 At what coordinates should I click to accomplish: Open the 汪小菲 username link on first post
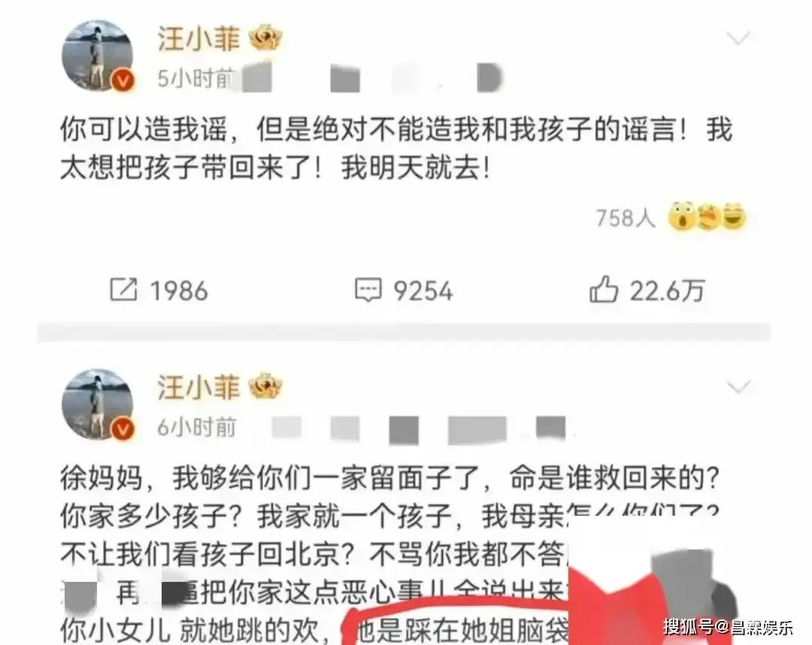tap(199, 39)
